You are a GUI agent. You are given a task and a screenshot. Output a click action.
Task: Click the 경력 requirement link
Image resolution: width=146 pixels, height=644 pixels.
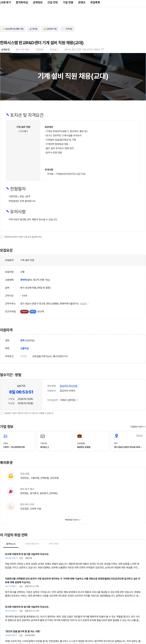tap(22, 340)
